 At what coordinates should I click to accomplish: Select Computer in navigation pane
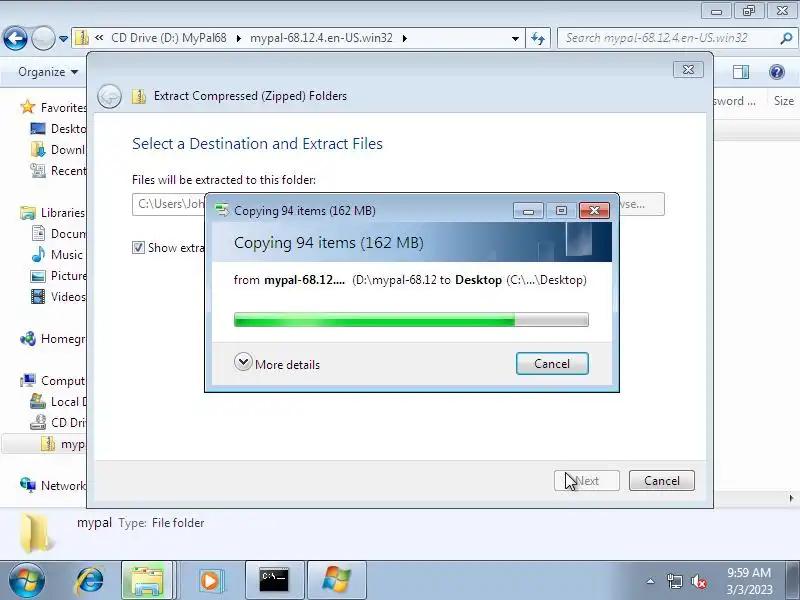(x=53, y=381)
